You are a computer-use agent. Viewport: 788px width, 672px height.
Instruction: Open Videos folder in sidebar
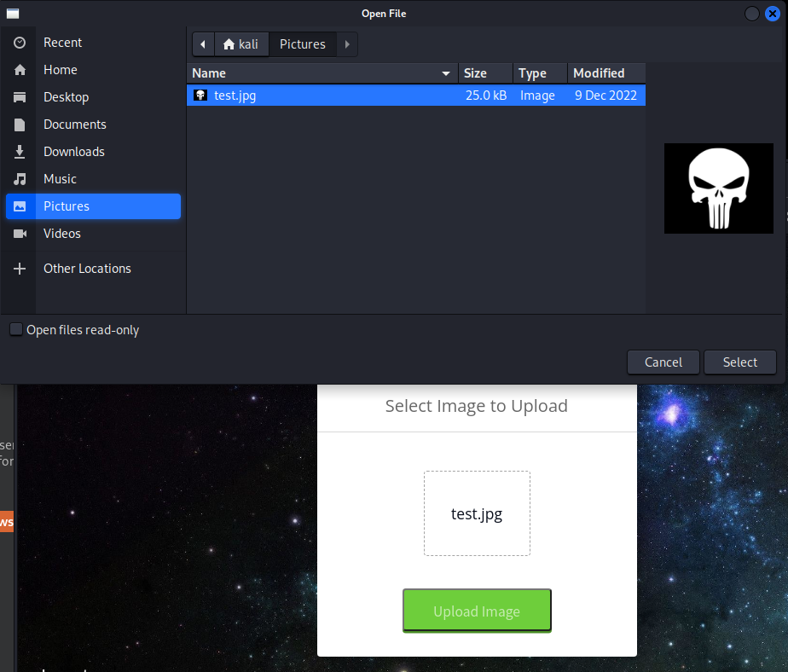[94, 234]
